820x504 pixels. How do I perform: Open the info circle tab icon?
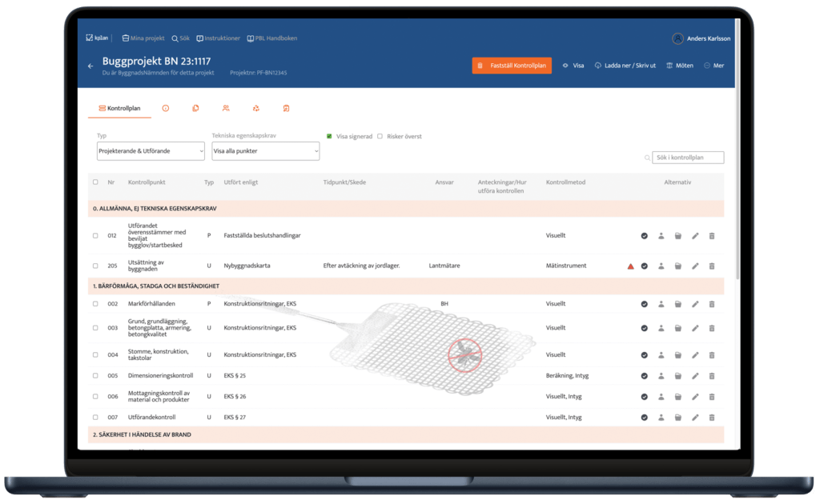(166, 108)
